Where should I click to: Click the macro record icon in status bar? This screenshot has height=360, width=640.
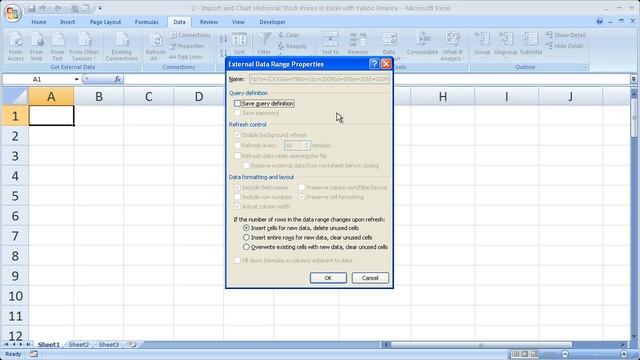[33, 354]
